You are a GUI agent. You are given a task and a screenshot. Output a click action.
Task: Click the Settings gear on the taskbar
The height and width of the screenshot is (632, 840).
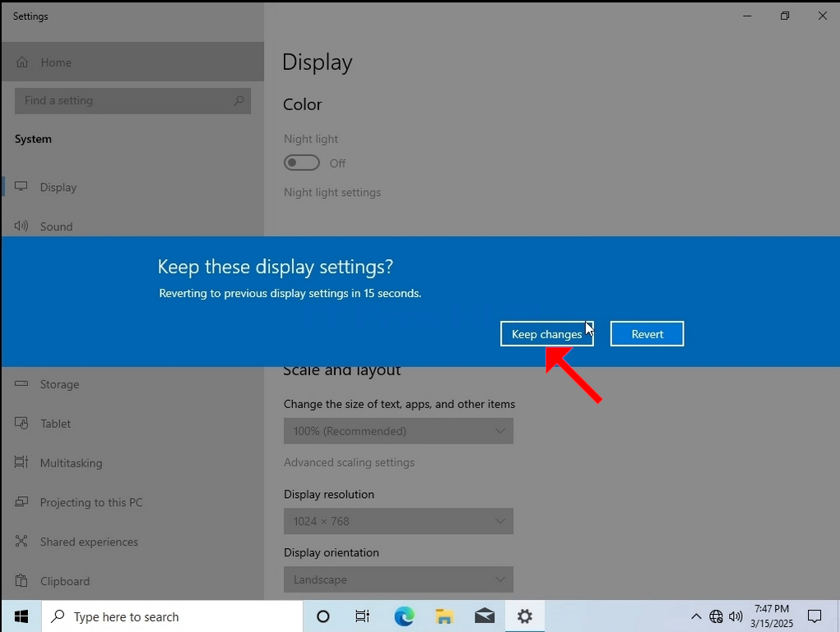(x=524, y=616)
